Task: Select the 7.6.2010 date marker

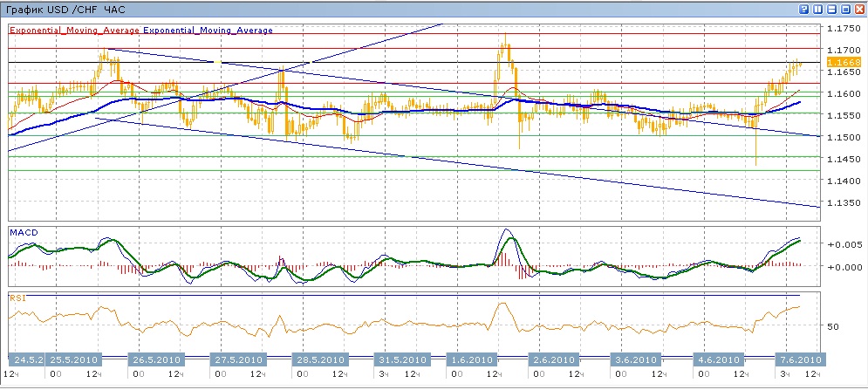Action: [x=798, y=359]
